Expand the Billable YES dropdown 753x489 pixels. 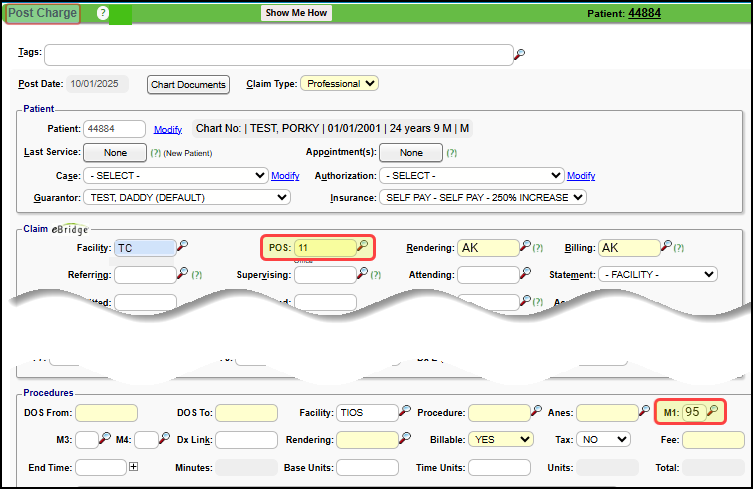(x=504, y=439)
